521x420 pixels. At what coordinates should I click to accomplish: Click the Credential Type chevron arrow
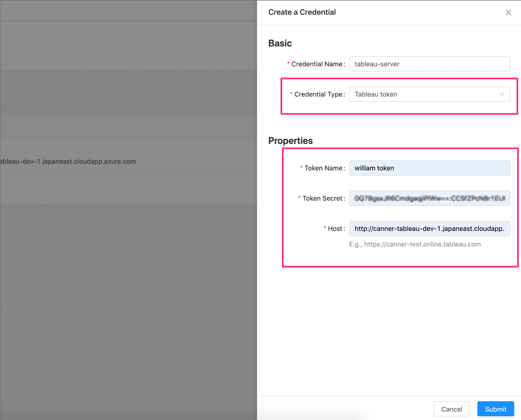tap(502, 94)
